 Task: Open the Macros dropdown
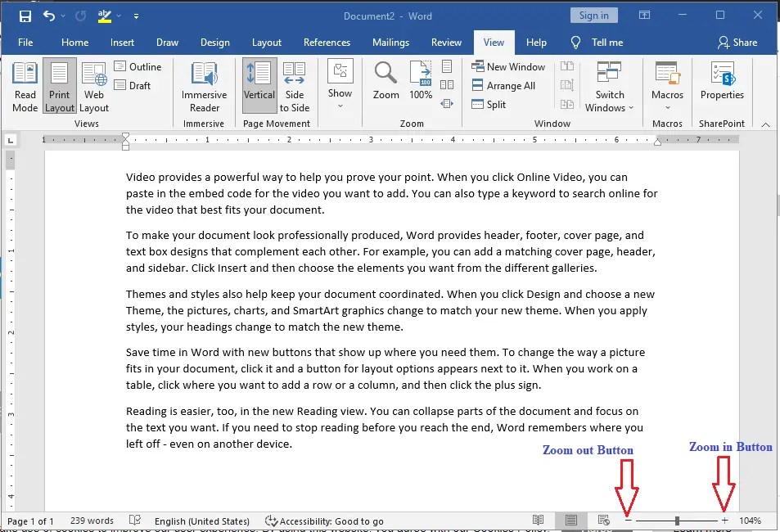pos(667,86)
